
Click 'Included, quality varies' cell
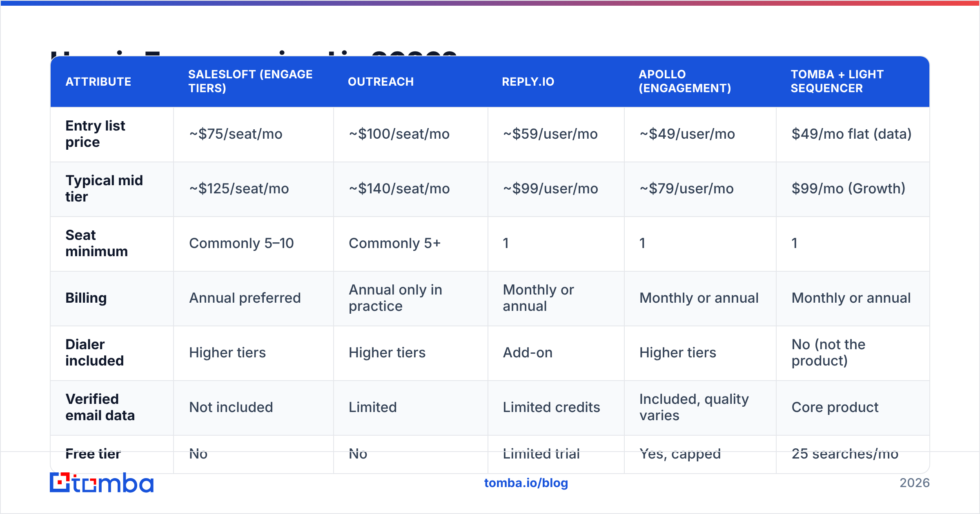694,407
